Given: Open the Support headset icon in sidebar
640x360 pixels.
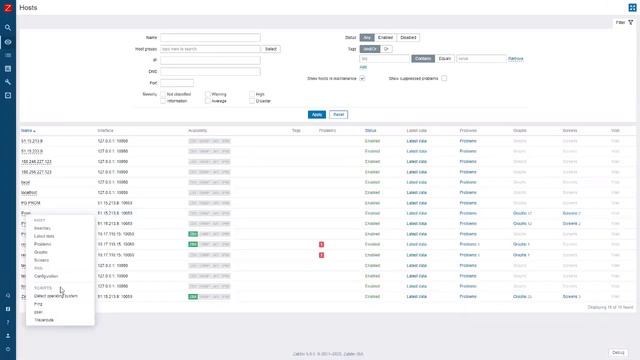Looking at the screenshot, I should pos(8,295).
